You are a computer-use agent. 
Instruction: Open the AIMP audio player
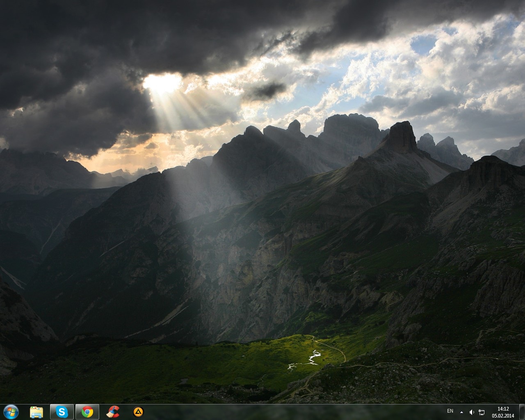(138, 412)
